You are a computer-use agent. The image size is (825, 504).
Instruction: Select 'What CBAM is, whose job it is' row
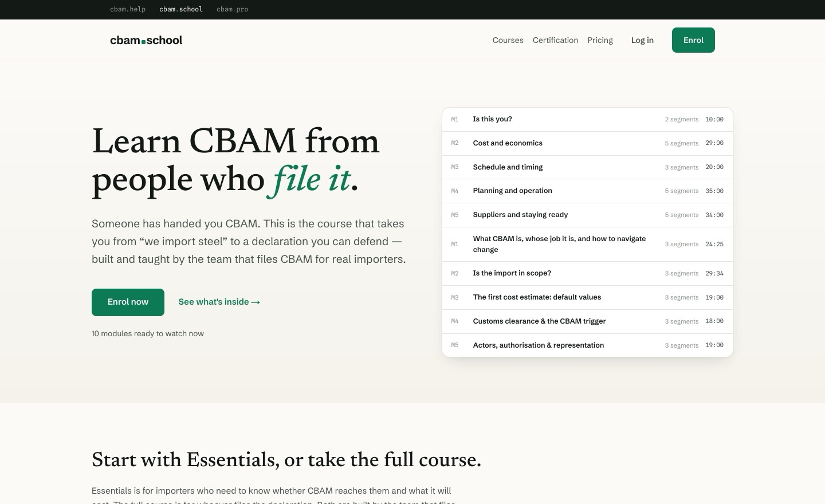coord(587,244)
